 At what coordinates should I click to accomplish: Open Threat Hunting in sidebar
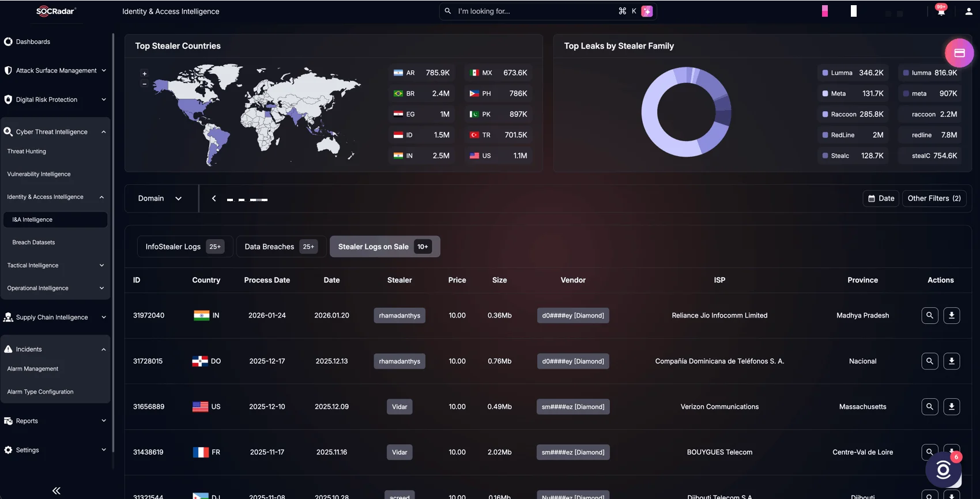click(27, 151)
